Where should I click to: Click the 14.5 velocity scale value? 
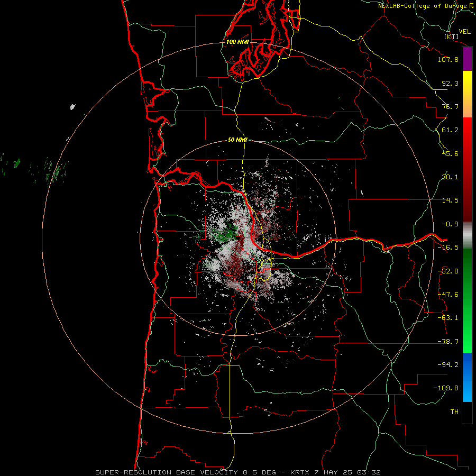pyautogui.click(x=450, y=200)
